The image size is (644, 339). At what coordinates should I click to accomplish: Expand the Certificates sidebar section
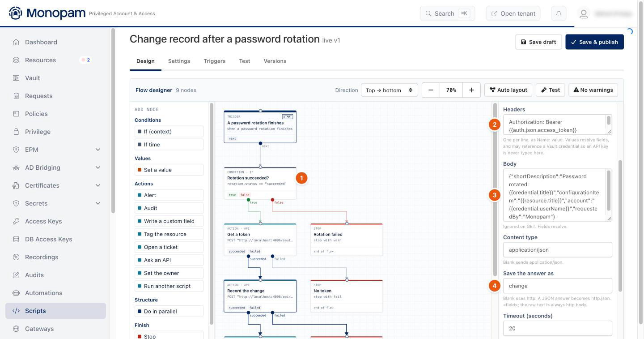[98, 185]
